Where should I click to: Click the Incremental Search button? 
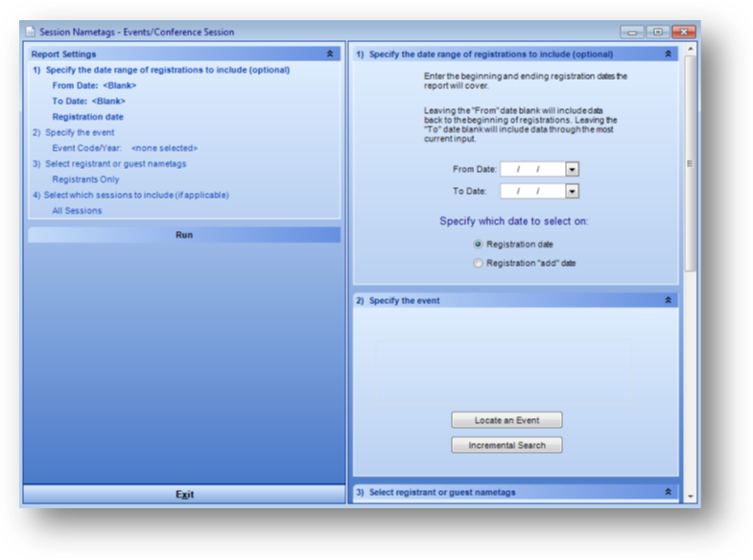pyautogui.click(x=506, y=446)
